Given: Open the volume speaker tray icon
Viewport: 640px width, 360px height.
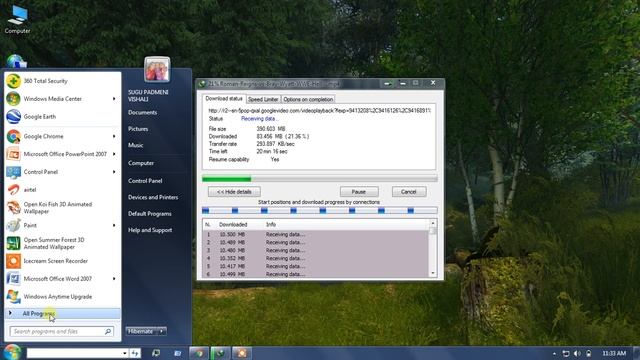Looking at the screenshot, I should [x=577, y=353].
